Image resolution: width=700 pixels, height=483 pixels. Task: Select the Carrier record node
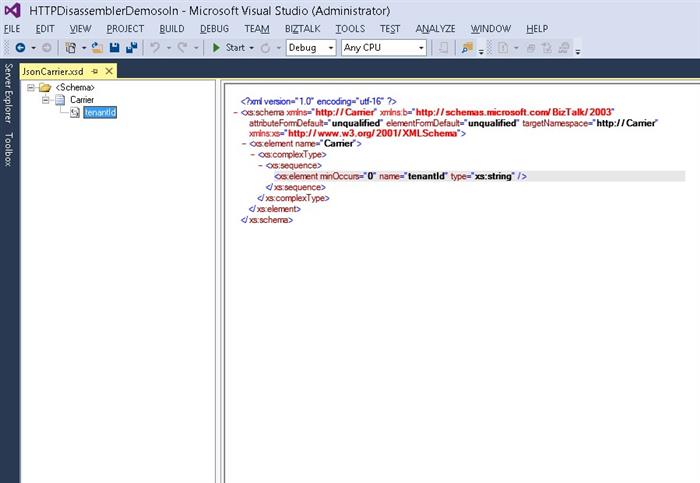(x=82, y=100)
